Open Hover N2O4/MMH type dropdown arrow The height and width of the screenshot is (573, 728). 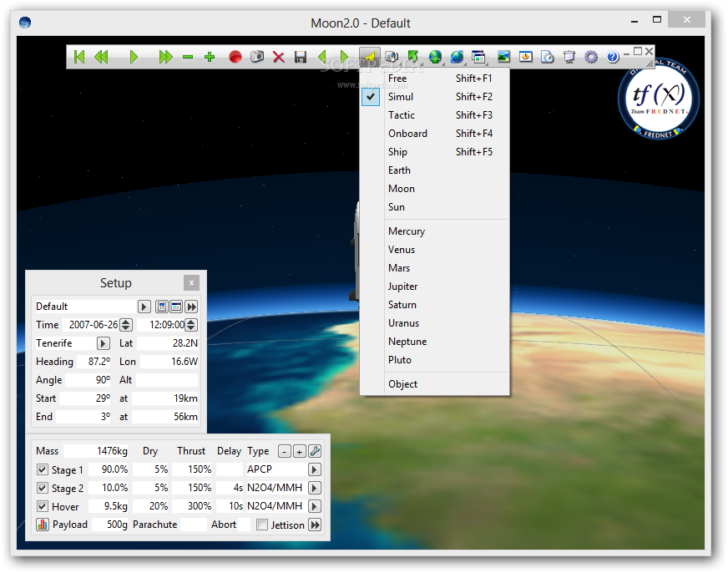coord(314,506)
